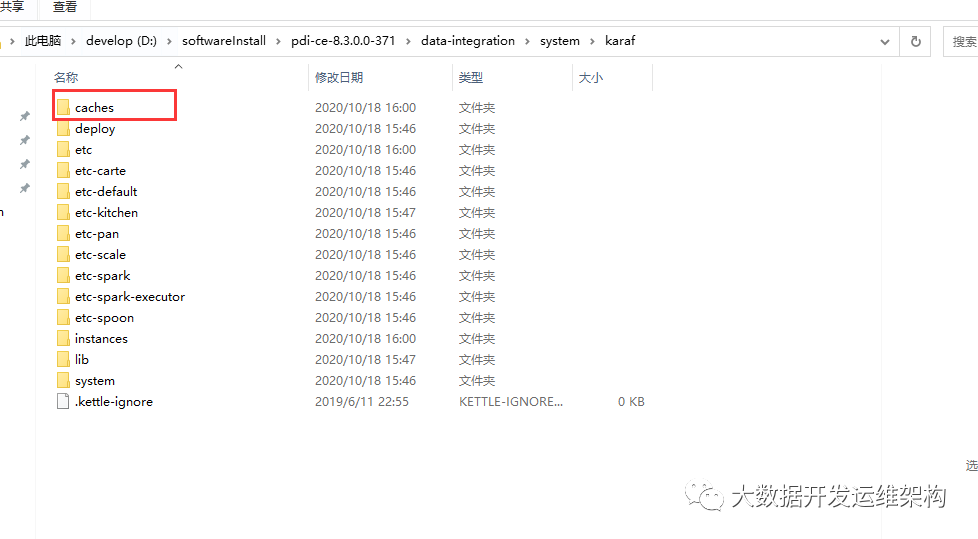The width and height of the screenshot is (978, 539).
Task: Select the etc-kitchen folder icon
Action: tap(63, 213)
